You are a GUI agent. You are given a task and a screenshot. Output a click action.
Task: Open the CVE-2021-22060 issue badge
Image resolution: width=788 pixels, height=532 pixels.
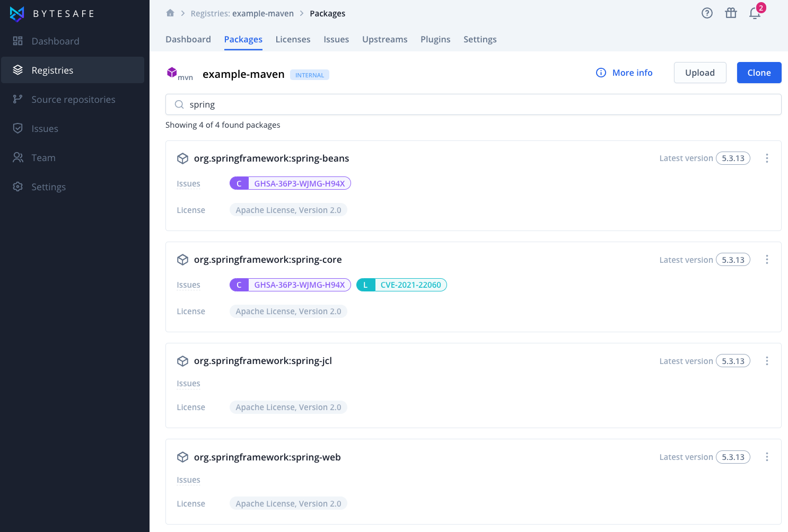coord(401,285)
